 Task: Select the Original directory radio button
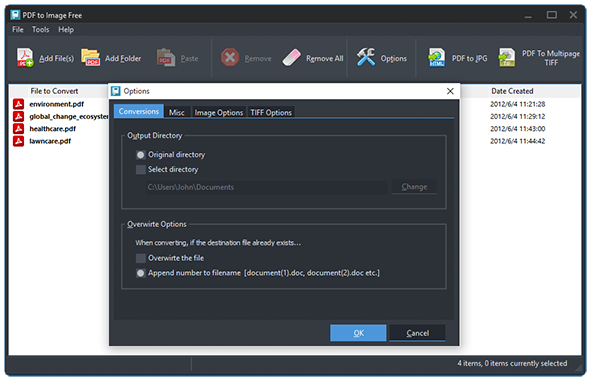click(140, 155)
